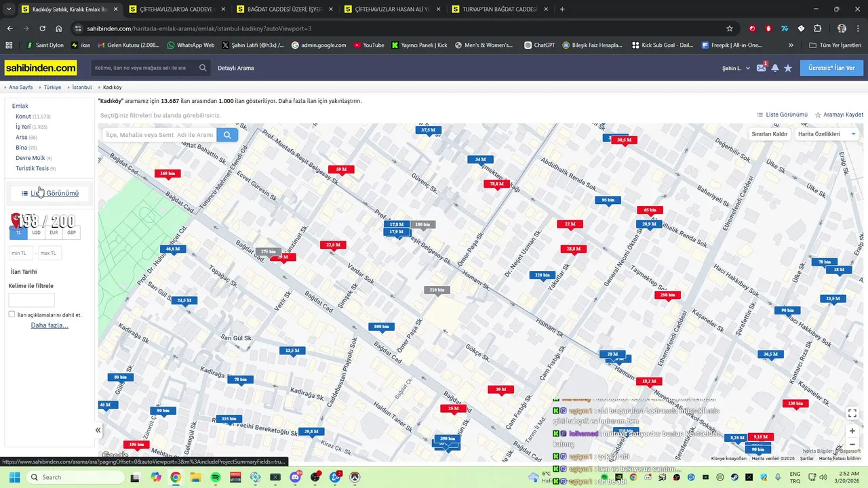The image size is (868, 488).
Task: Click the 210 bin gray map marker
Action: pos(437,290)
